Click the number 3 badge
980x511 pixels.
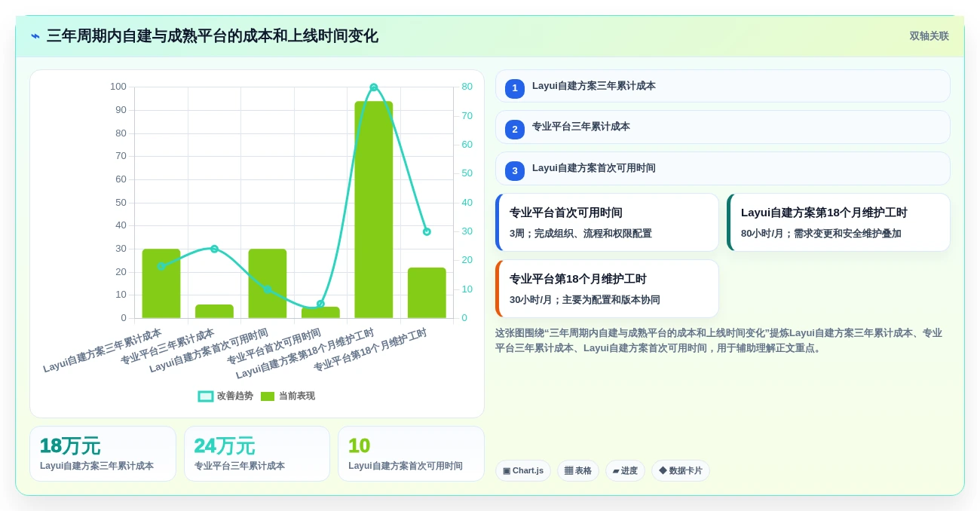click(x=515, y=171)
